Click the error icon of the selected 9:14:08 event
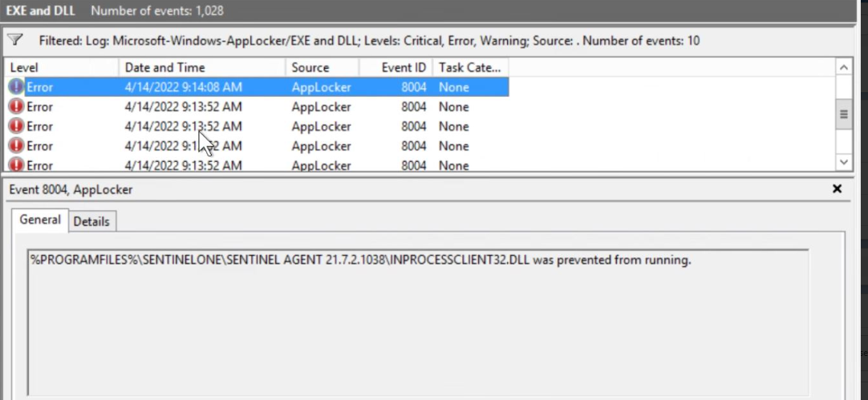 pos(16,87)
